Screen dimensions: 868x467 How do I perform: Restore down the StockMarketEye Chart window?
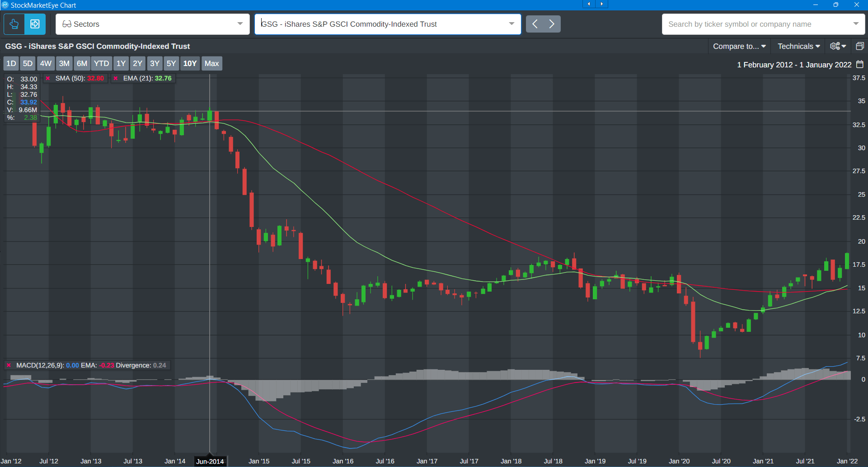tap(836, 5)
